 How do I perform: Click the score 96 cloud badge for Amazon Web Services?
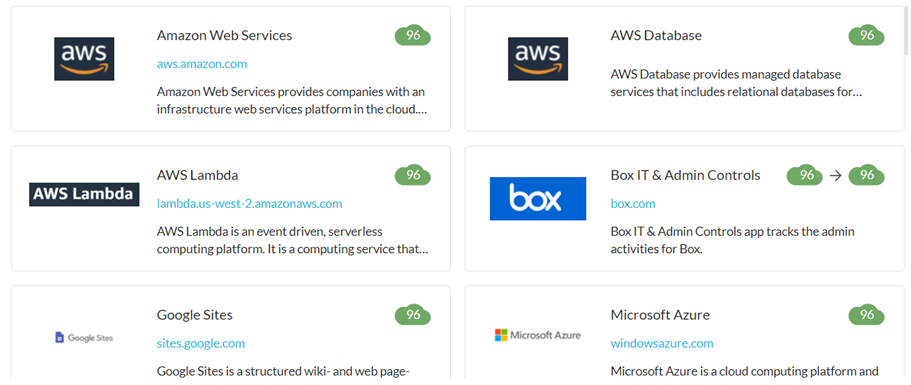point(413,35)
